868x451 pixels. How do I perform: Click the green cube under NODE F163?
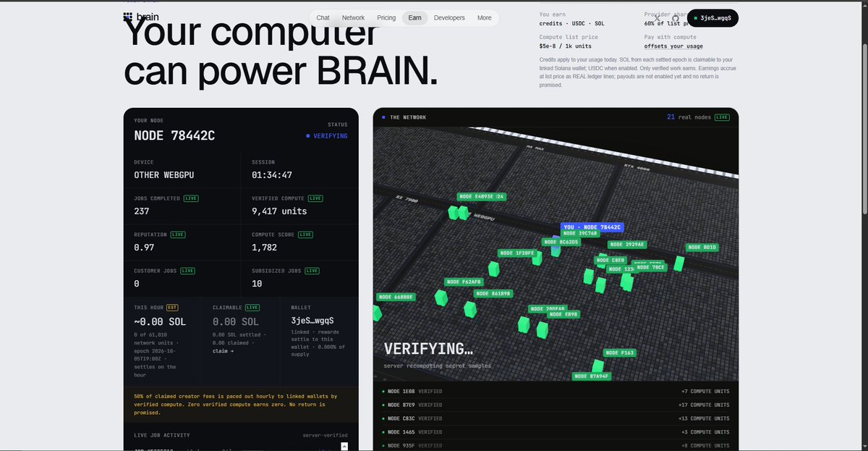(x=598, y=366)
